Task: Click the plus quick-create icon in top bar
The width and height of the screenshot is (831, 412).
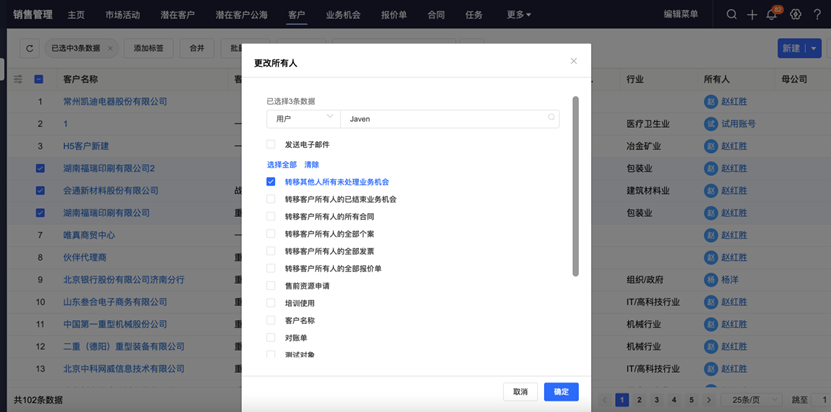Action: (752, 15)
